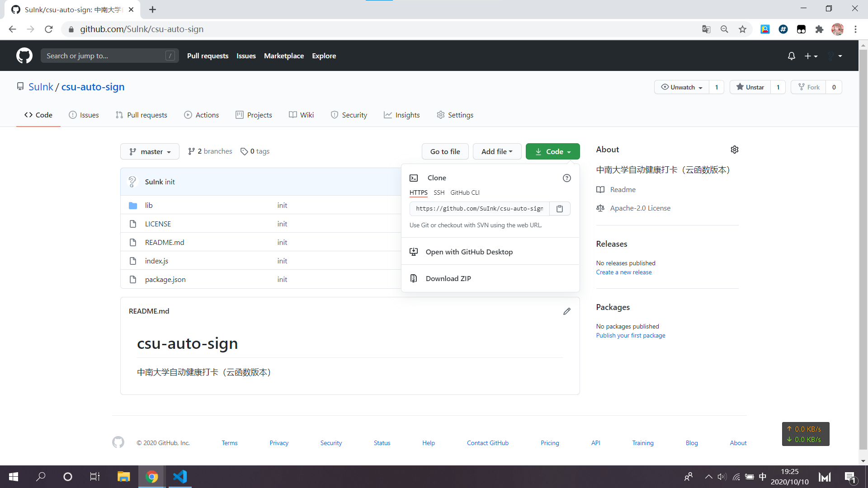Open the Wiki tab
Screen dimensions: 868x488
click(x=302, y=115)
